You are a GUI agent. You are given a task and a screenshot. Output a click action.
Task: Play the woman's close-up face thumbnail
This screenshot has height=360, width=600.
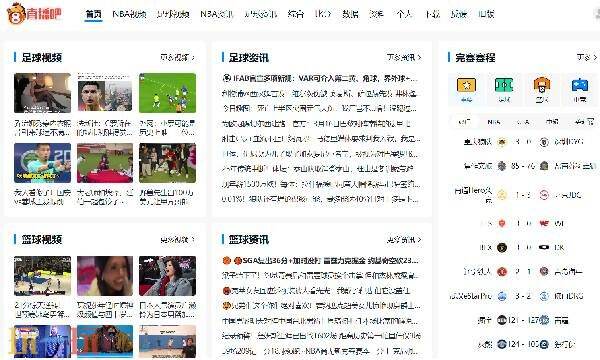click(105, 276)
